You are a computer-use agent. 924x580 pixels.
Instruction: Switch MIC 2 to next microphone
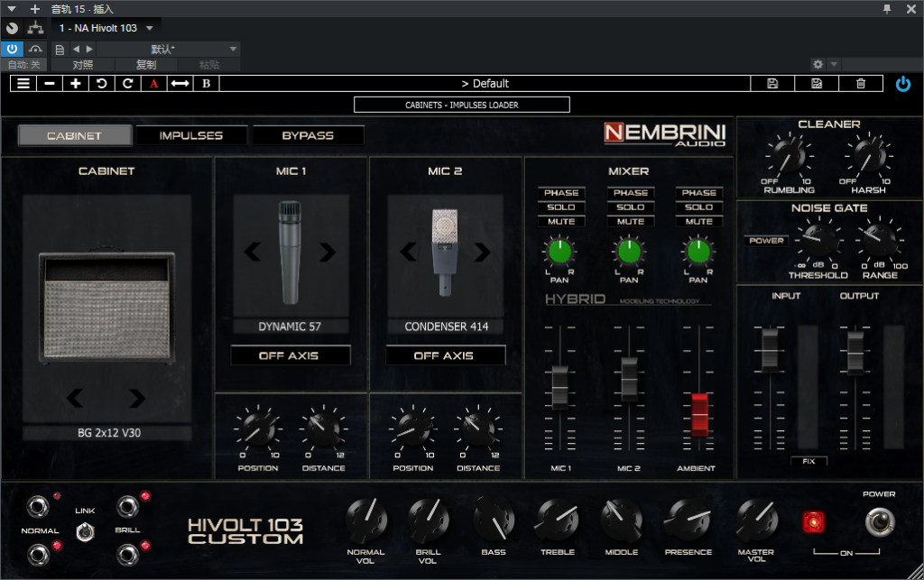coord(482,252)
